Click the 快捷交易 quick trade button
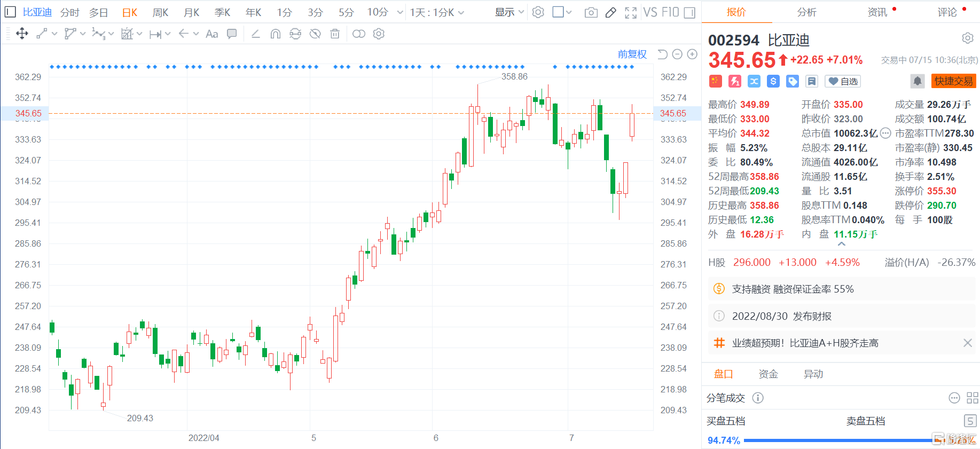This screenshot has width=980, height=449. point(953,81)
